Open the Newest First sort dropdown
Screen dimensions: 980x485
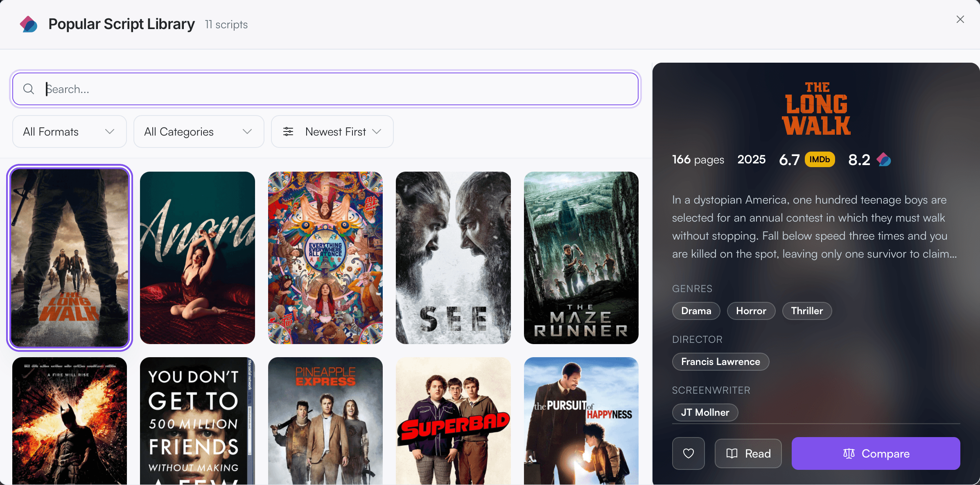pos(332,131)
